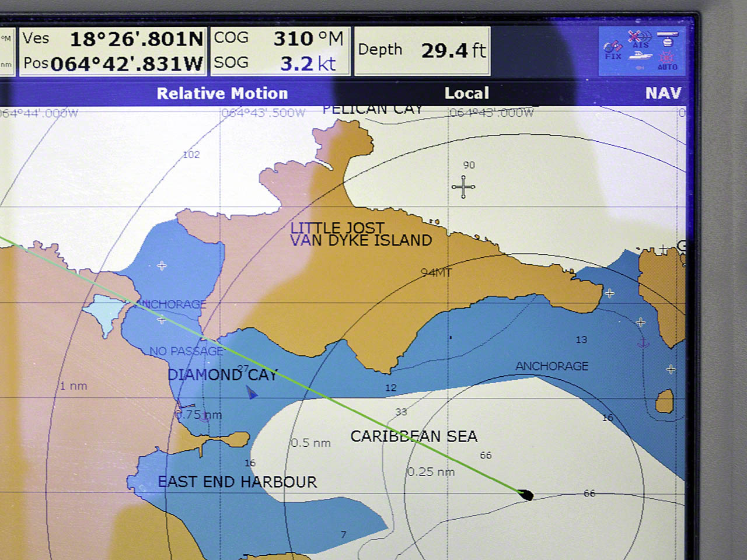
Task: Open the NAV mode indicator
Action: coord(663,93)
